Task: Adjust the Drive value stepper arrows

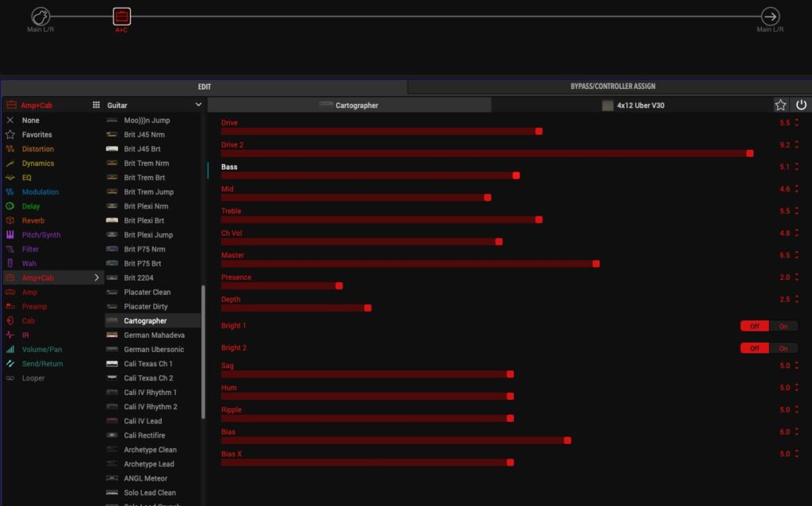Action: [x=796, y=123]
